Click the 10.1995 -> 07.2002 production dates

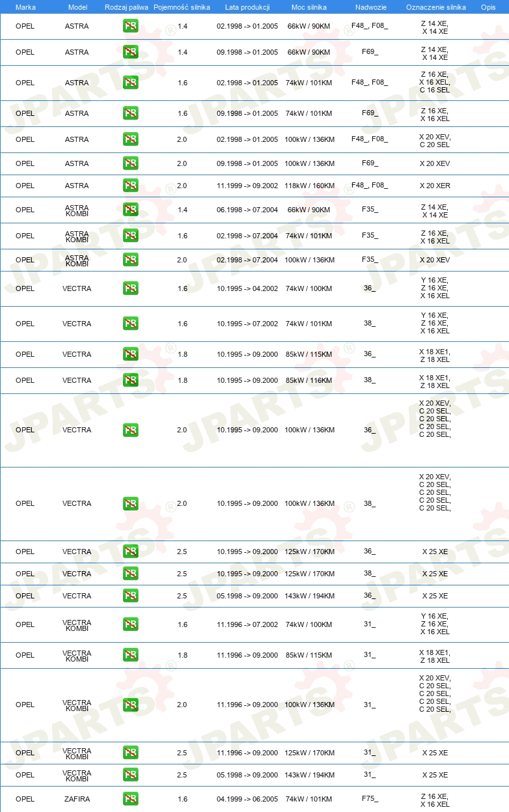click(x=247, y=324)
